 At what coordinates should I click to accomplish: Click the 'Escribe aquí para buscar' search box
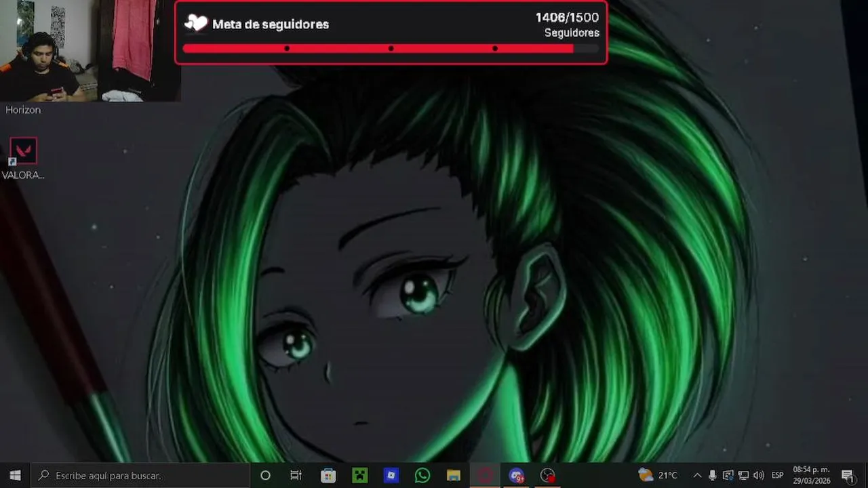click(140, 475)
